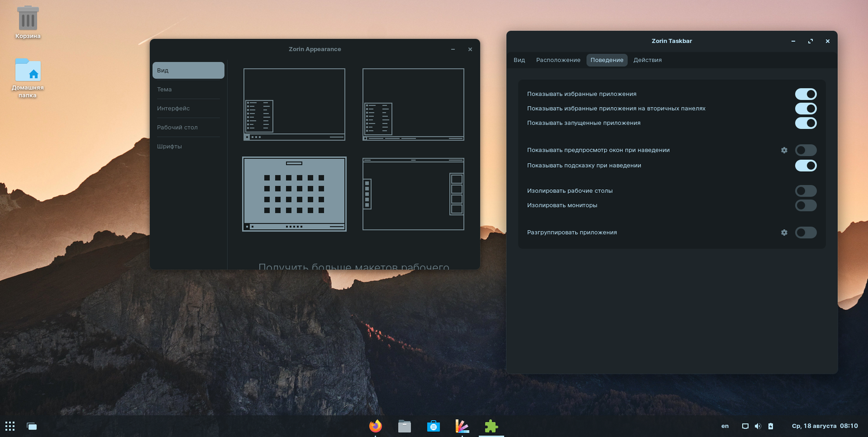
Task: Enable Показывать предпросмотр окон при наведении
Action: click(806, 150)
